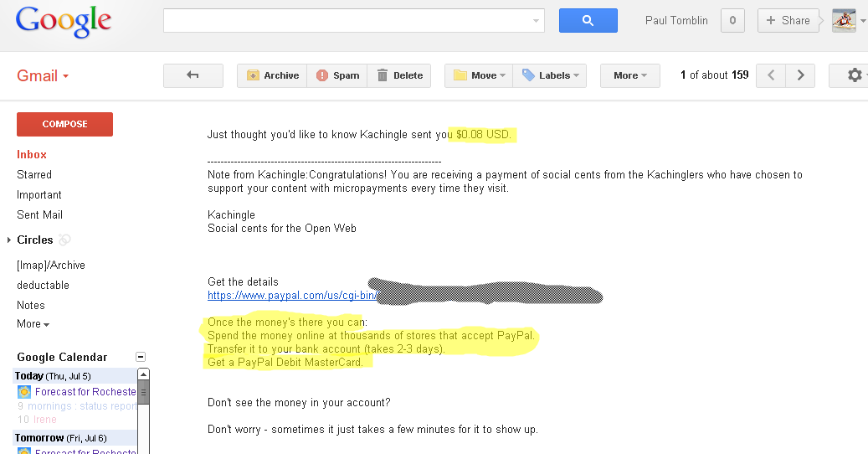This screenshot has width=868, height=454.
Task: Open the Move folder dropdown
Action: click(479, 75)
